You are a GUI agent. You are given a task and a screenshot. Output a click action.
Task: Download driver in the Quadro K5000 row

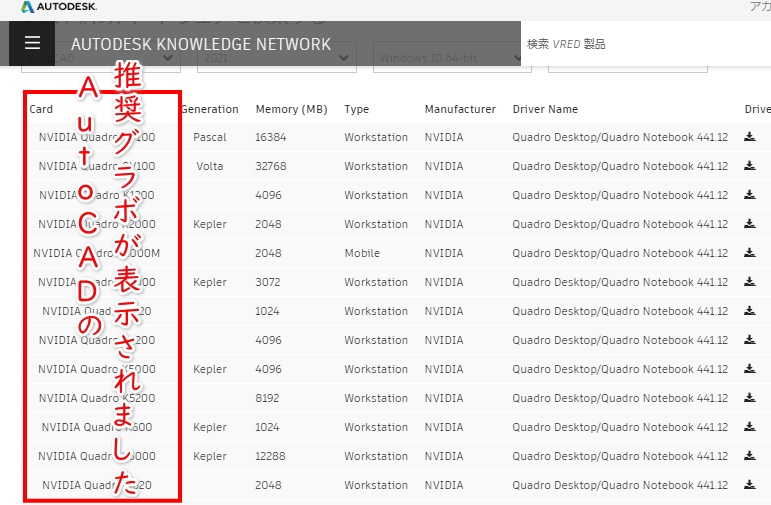point(749,369)
